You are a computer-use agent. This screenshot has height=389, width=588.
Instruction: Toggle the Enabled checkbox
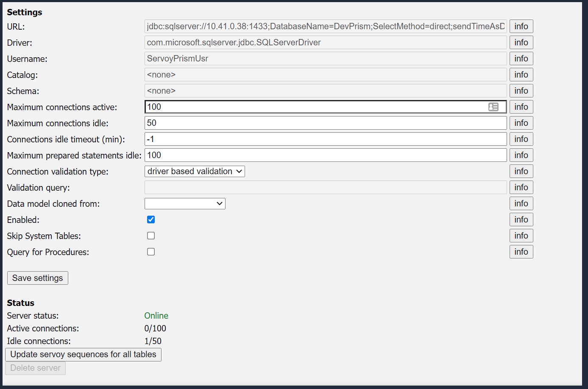(151, 220)
